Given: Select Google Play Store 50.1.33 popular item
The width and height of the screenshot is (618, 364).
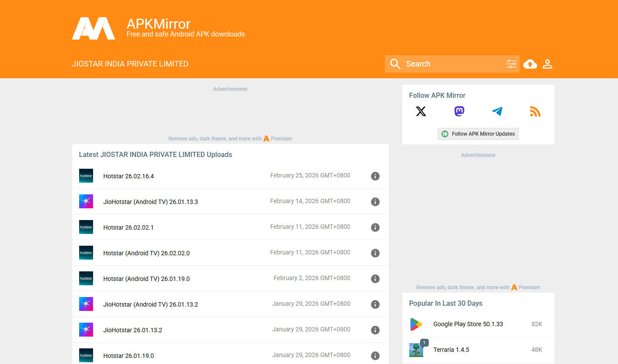Looking at the screenshot, I should [x=468, y=324].
